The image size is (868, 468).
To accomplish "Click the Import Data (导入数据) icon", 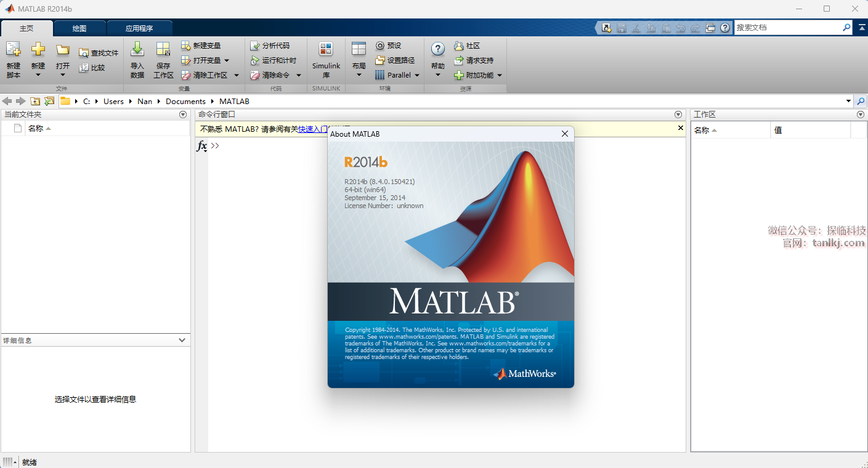I will (137, 50).
